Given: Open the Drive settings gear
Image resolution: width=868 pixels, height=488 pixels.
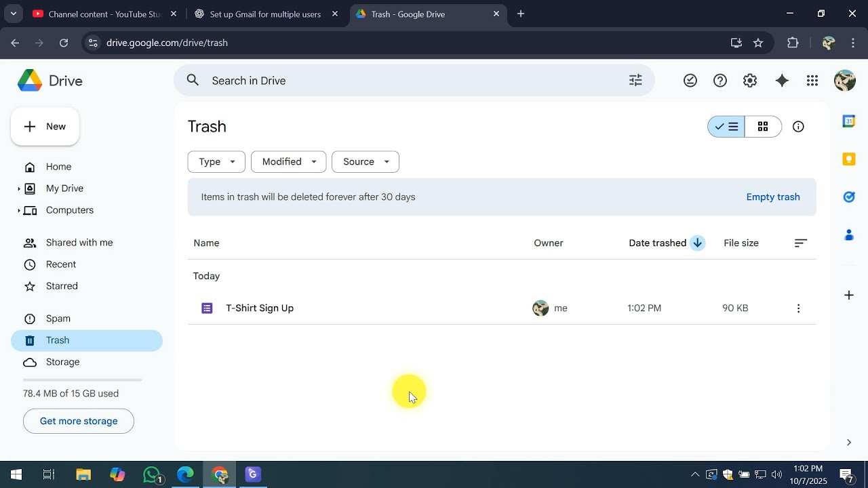Looking at the screenshot, I should click(x=750, y=81).
